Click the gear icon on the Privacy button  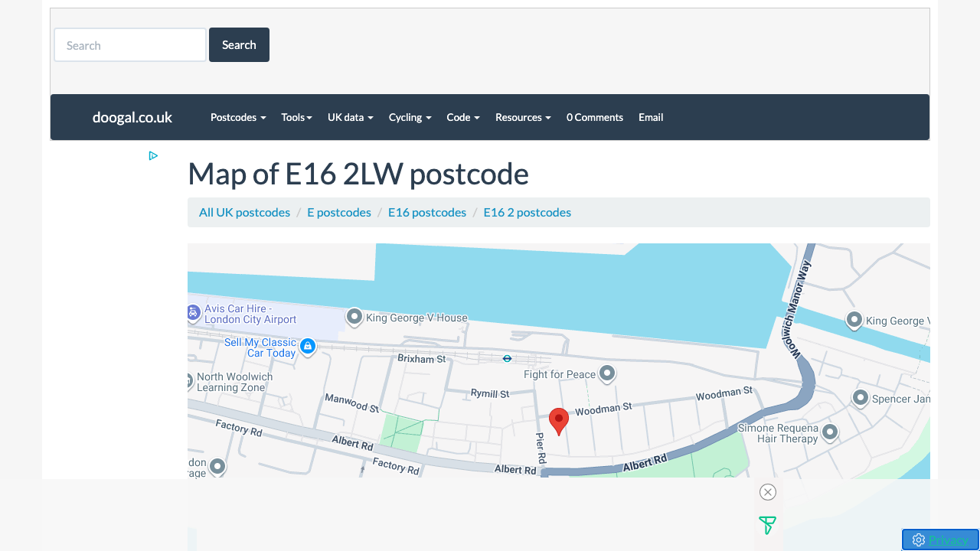click(919, 540)
